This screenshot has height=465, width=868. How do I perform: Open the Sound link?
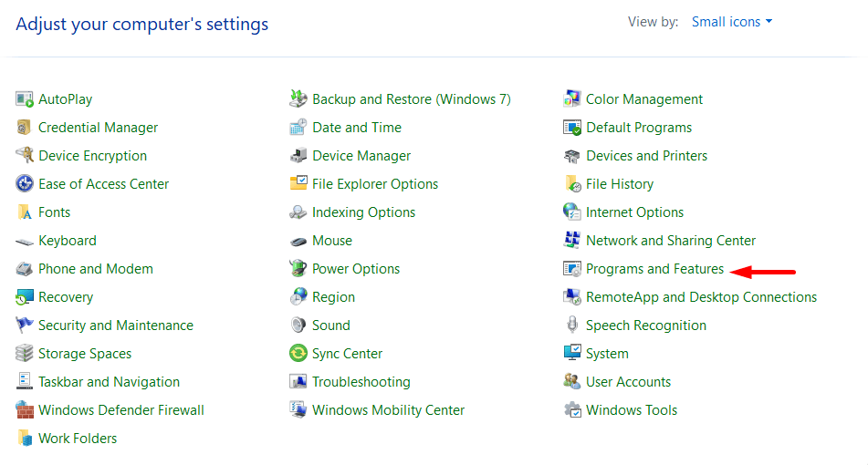click(331, 325)
